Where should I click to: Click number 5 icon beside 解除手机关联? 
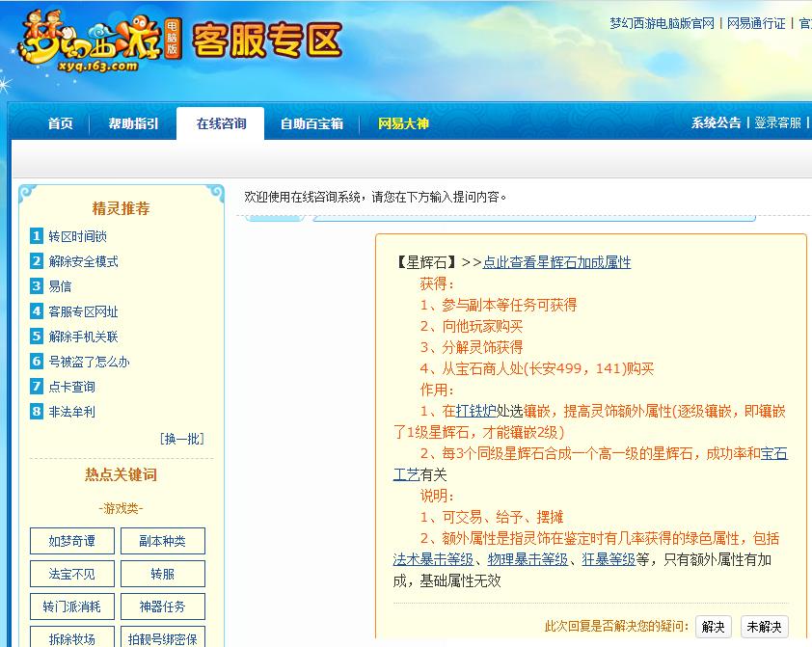coord(37,336)
